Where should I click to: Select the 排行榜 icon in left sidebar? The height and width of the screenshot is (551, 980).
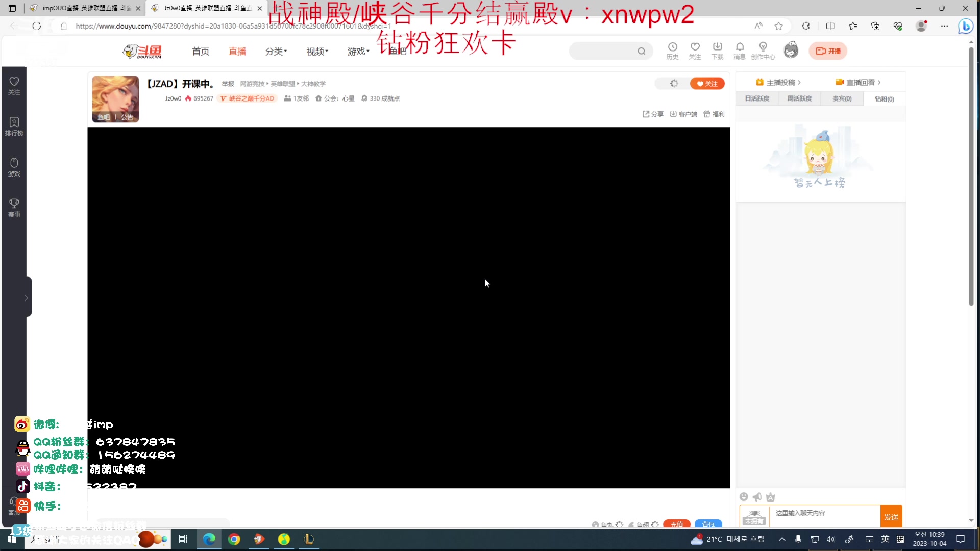[x=14, y=126]
